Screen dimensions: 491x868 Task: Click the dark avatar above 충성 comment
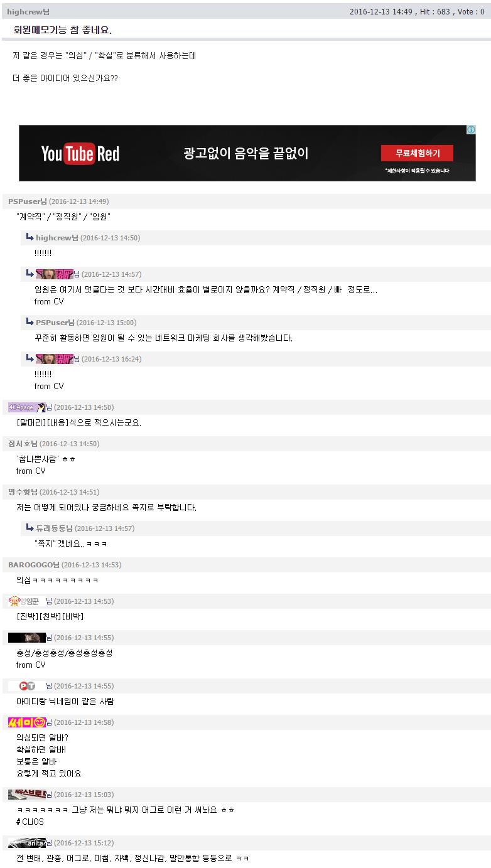(27, 638)
